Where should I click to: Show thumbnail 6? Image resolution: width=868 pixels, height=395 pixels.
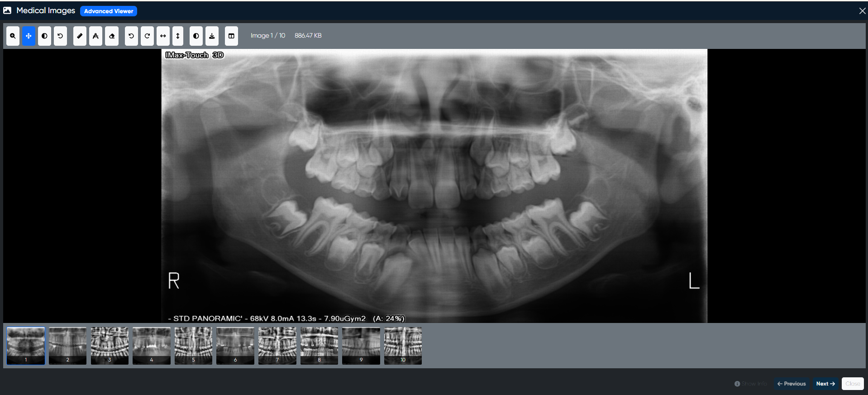(x=235, y=346)
